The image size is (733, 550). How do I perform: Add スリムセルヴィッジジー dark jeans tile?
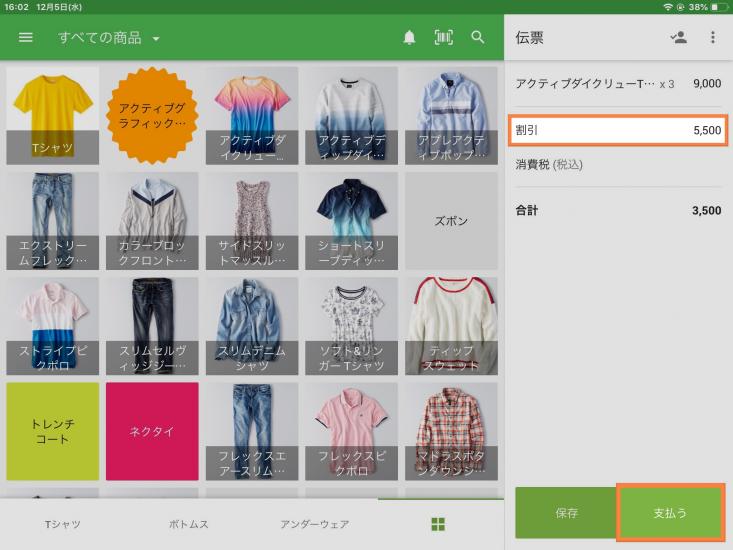point(152,326)
